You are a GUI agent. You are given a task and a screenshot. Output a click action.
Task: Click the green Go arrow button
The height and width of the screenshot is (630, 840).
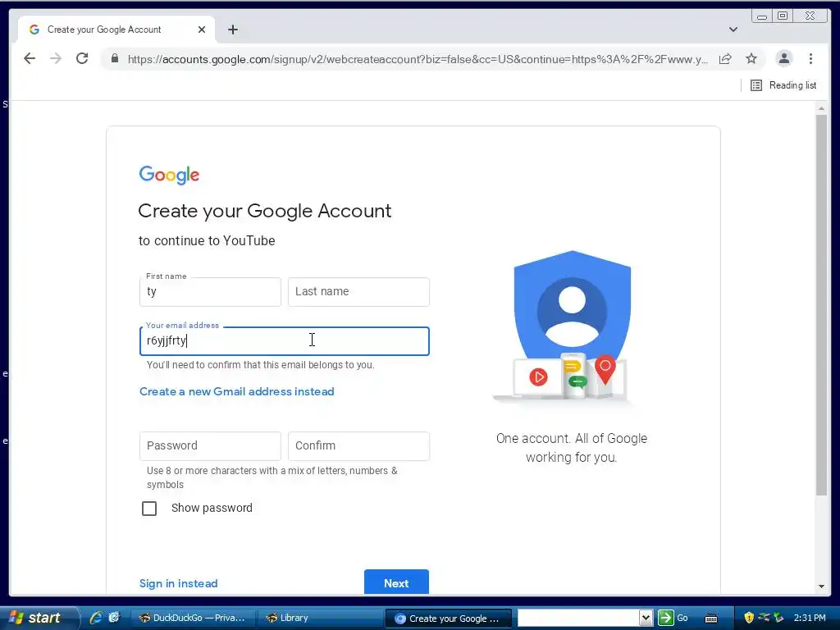tap(666, 618)
